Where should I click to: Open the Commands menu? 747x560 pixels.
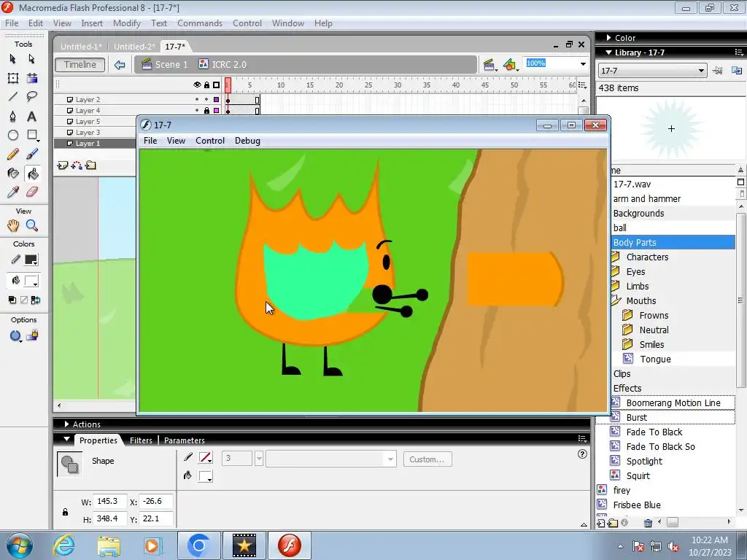point(200,23)
